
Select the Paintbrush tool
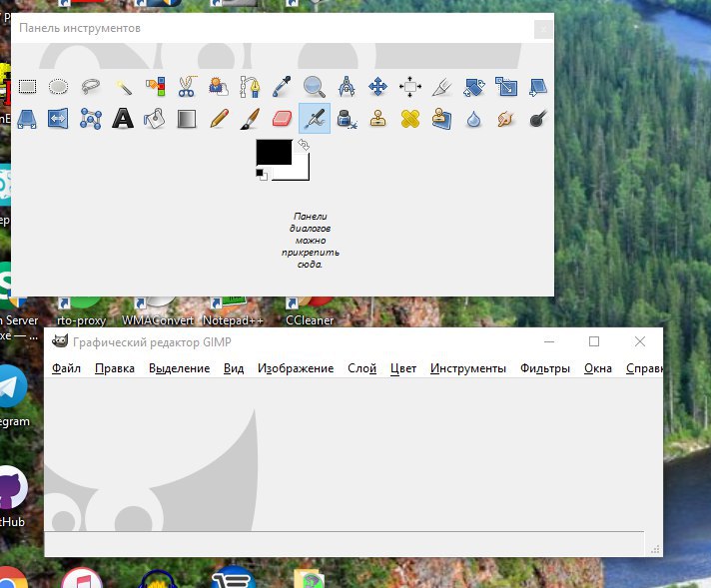click(251, 119)
